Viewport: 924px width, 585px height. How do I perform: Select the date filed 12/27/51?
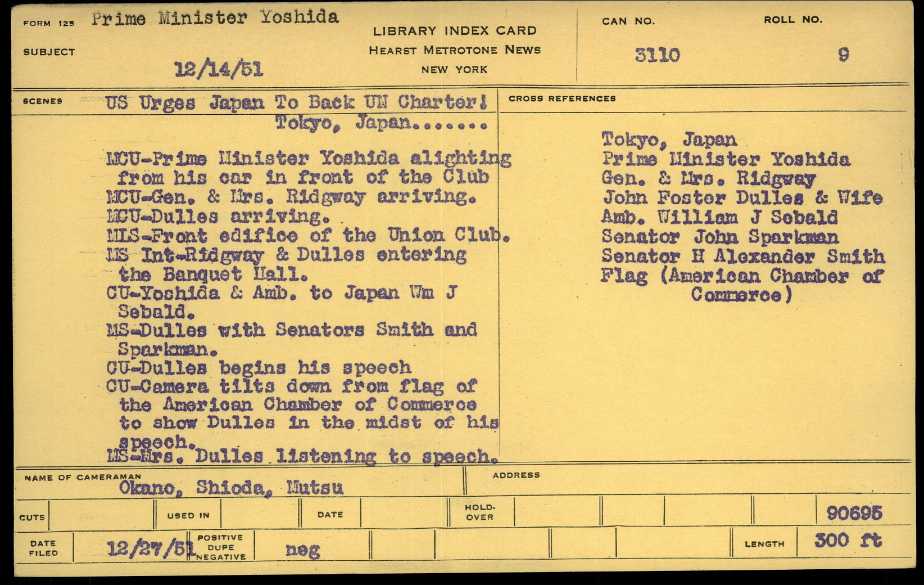click(148, 548)
